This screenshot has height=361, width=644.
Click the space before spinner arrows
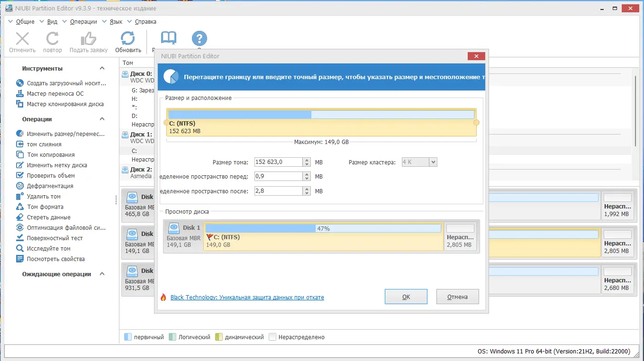307,176
